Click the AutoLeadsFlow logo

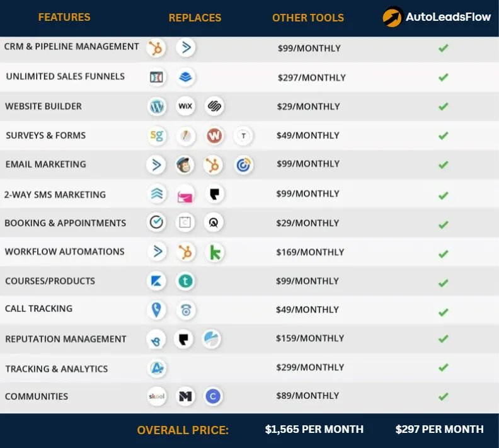(x=437, y=16)
